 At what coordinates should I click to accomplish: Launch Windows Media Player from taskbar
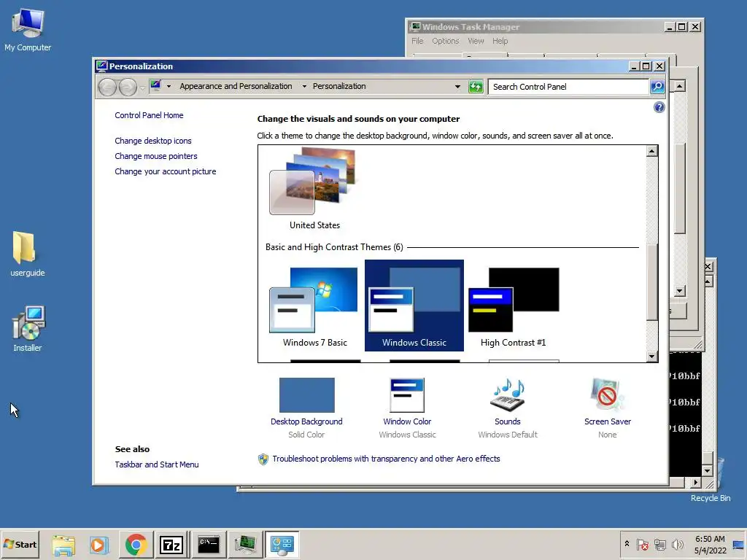point(99,544)
